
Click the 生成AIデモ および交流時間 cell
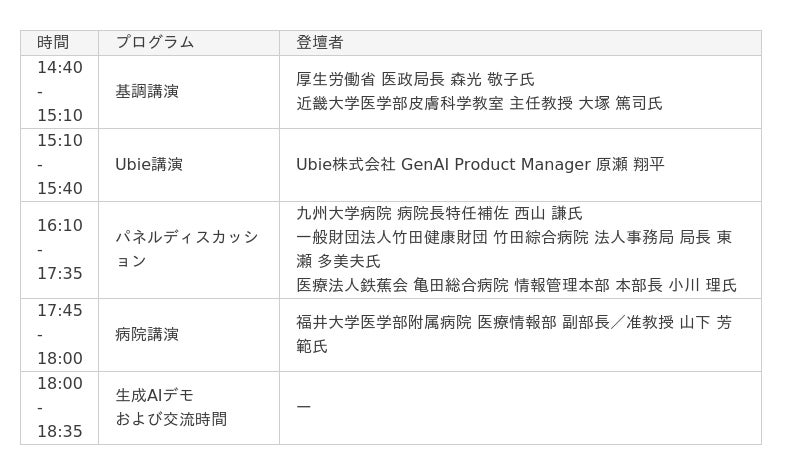(x=189, y=408)
